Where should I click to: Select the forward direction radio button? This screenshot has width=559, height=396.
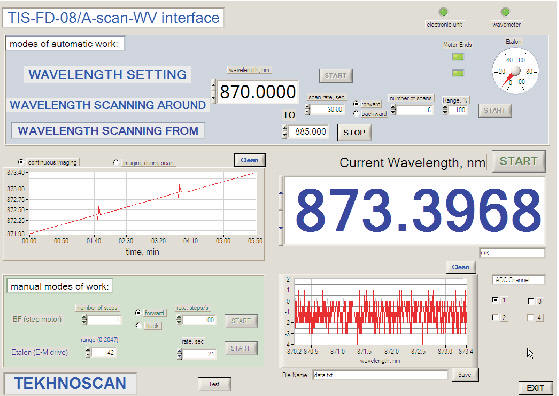(138, 312)
